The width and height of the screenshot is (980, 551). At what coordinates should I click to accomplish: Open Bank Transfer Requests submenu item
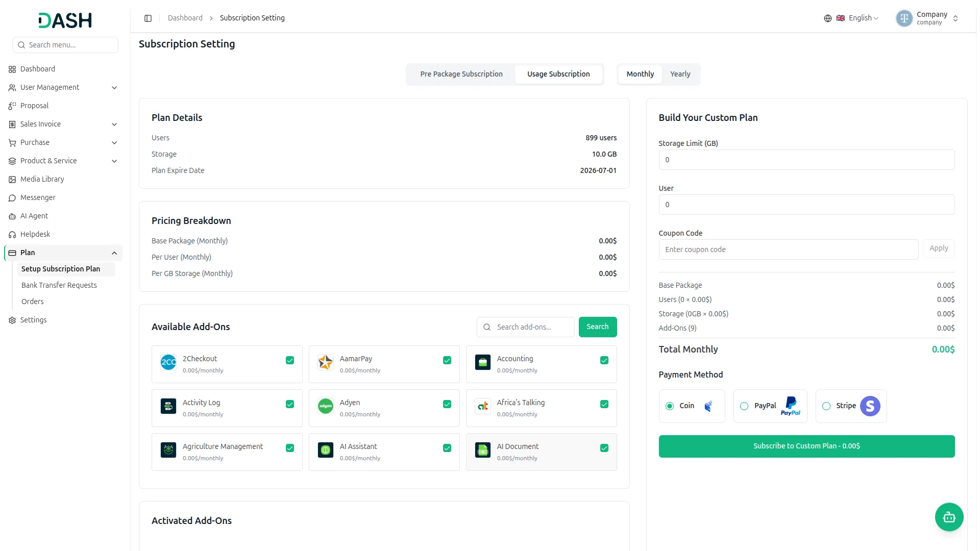click(59, 285)
